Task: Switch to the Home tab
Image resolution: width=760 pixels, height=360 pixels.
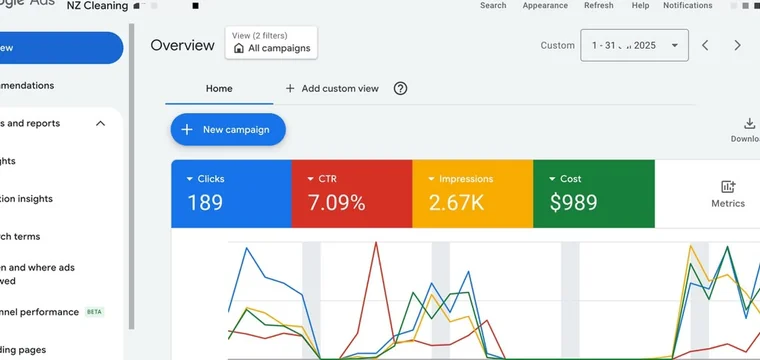Action: (x=219, y=89)
